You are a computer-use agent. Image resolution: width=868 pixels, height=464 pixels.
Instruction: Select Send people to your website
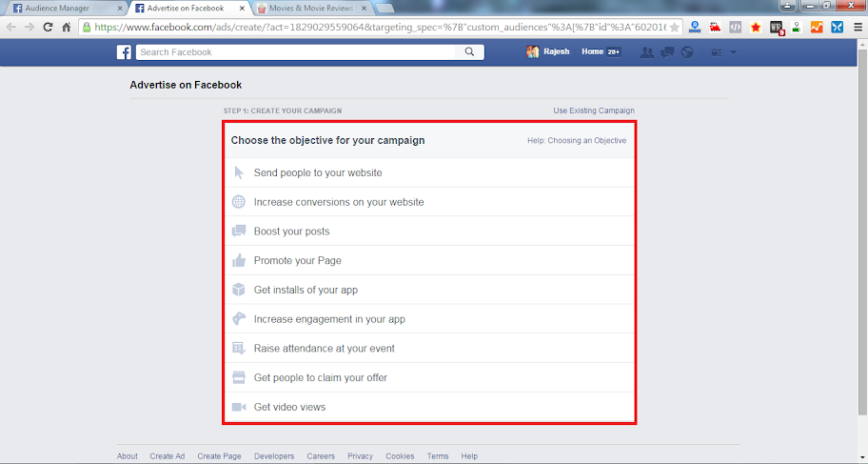coord(429,172)
